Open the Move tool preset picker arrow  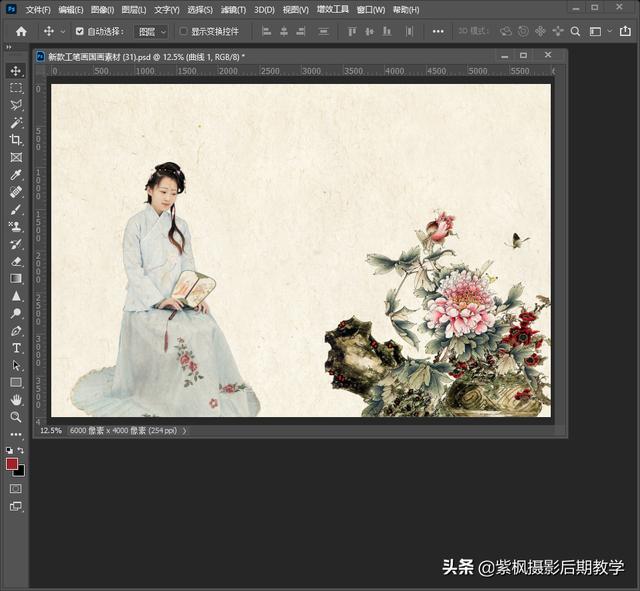63,31
